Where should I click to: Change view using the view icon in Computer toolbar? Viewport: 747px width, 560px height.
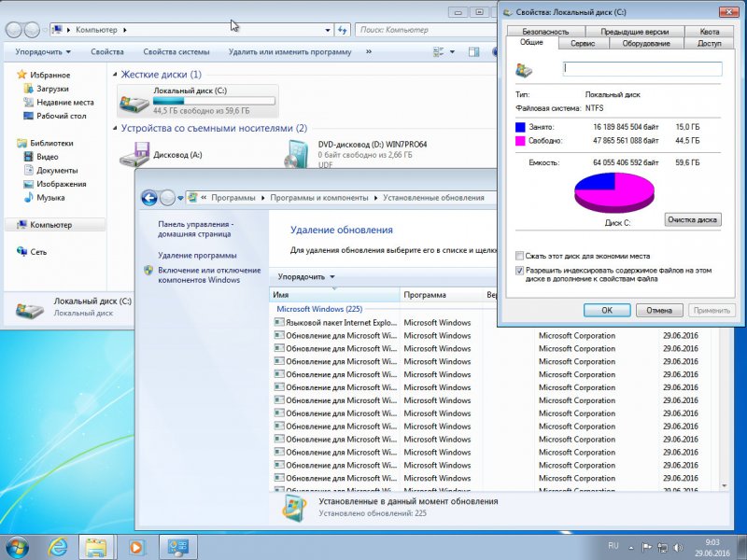(x=438, y=52)
